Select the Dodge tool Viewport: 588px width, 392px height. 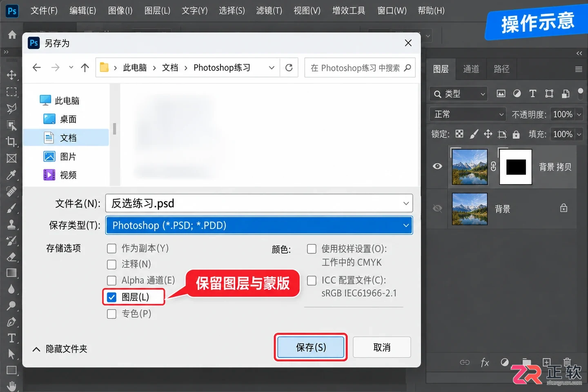[11, 305]
